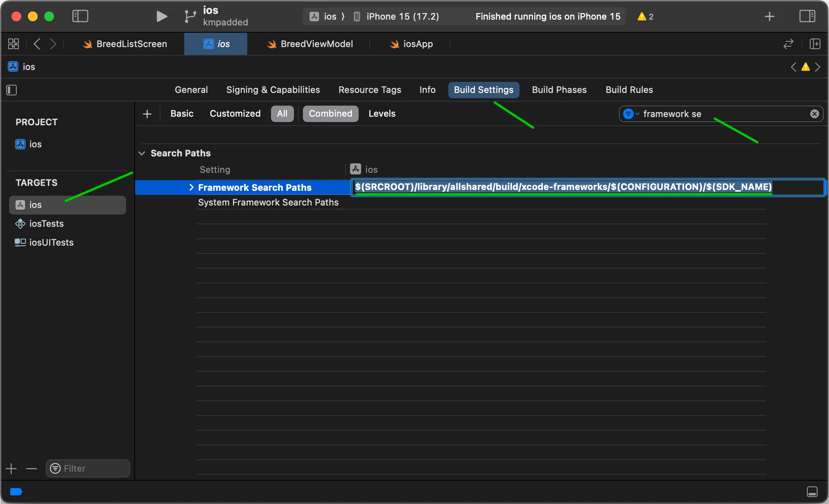Add a new target with plus
Screen dimensions: 829x504
(x=11, y=468)
